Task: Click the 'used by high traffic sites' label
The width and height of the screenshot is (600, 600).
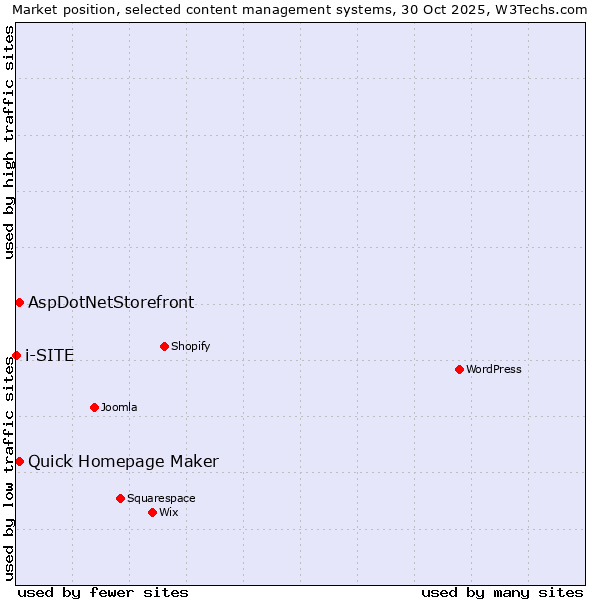Action: pyautogui.click(x=9, y=142)
